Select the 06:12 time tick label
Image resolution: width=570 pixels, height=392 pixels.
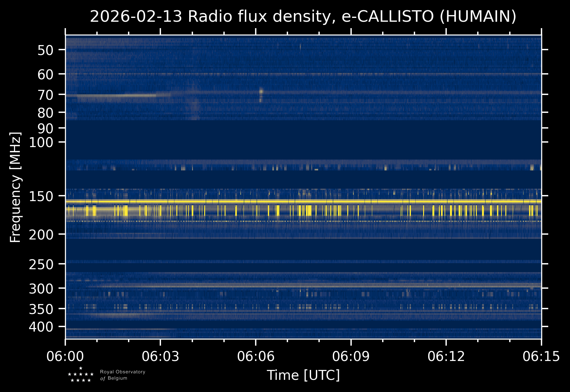pyautogui.click(x=446, y=356)
